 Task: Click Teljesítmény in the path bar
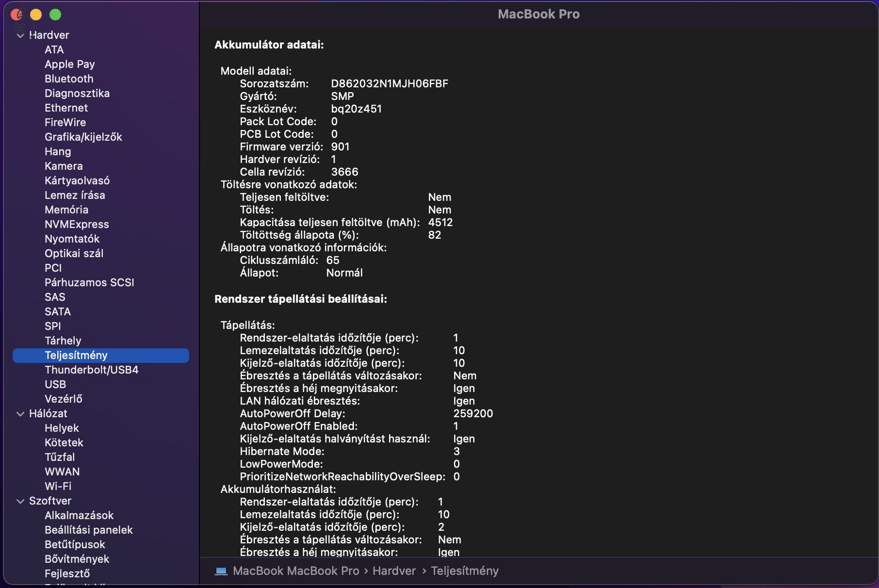point(465,571)
